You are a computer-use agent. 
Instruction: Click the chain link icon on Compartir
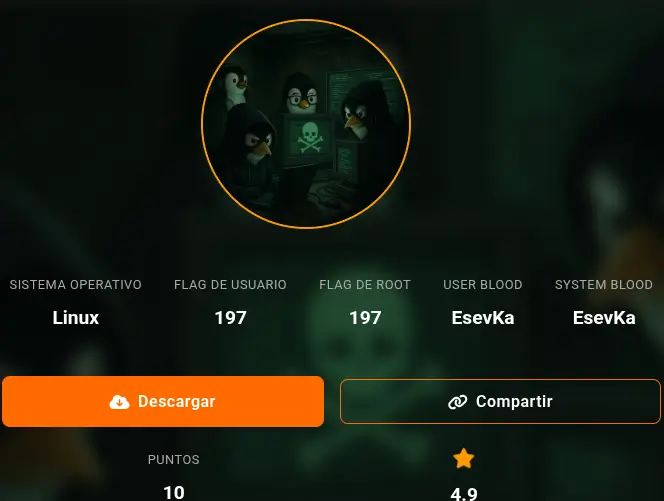pyautogui.click(x=457, y=401)
